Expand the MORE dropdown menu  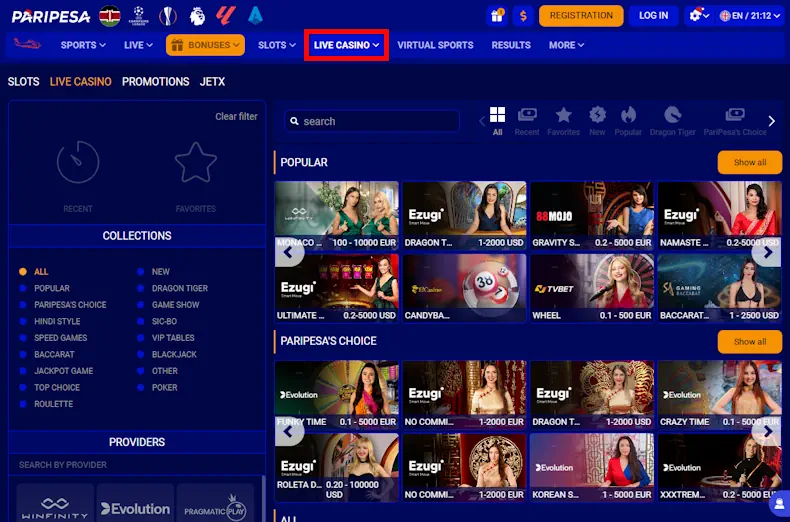pos(566,45)
